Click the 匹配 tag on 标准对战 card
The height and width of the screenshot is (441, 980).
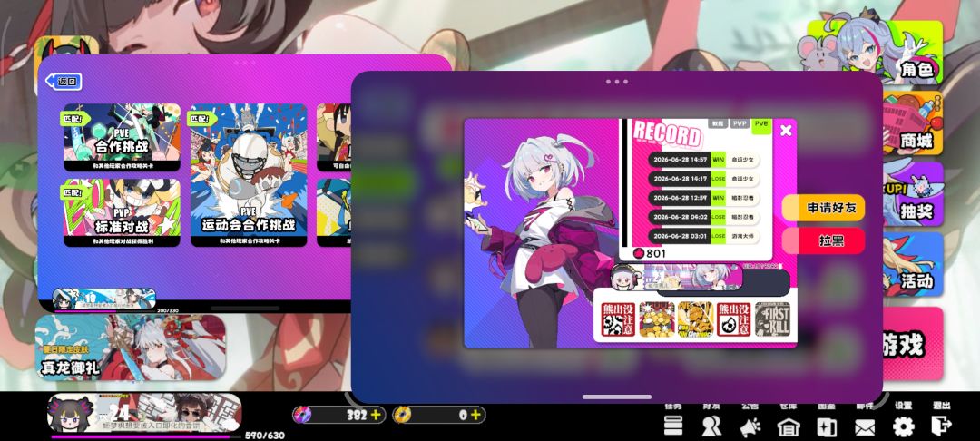75,192
